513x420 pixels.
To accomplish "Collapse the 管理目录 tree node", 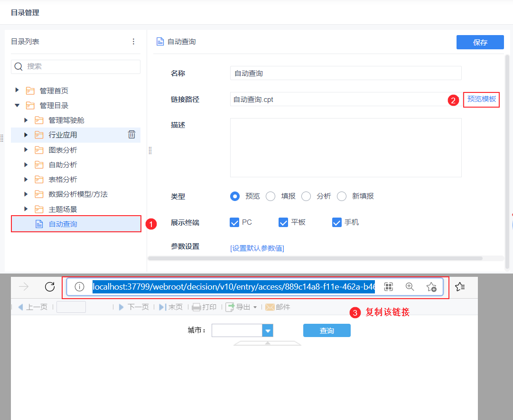I will coord(17,105).
